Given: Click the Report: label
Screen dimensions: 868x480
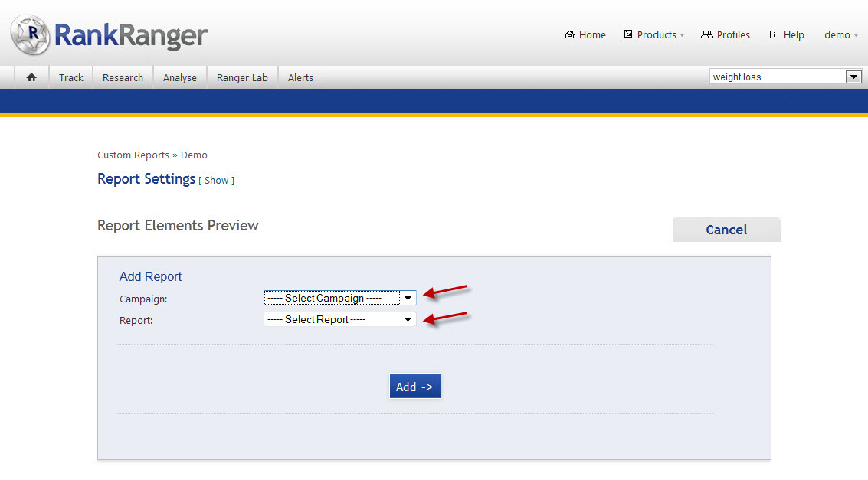Looking at the screenshot, I should [x=136, y=321].
